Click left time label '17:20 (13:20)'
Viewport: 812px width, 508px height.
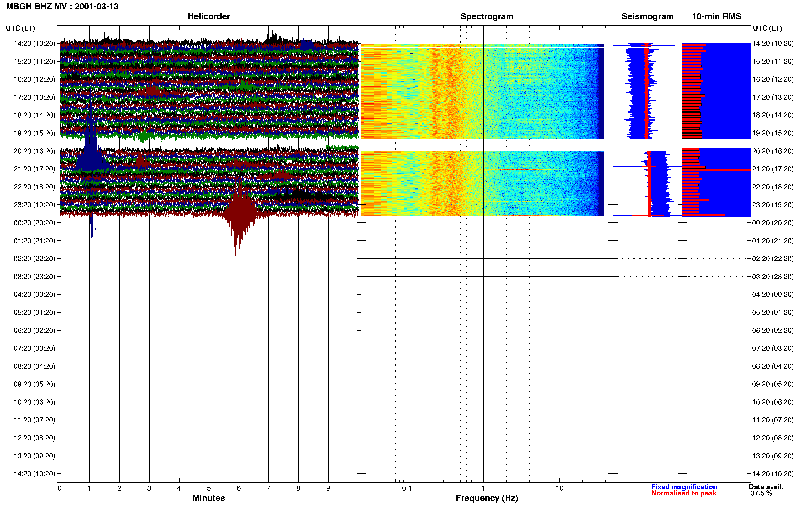[34, 97]
